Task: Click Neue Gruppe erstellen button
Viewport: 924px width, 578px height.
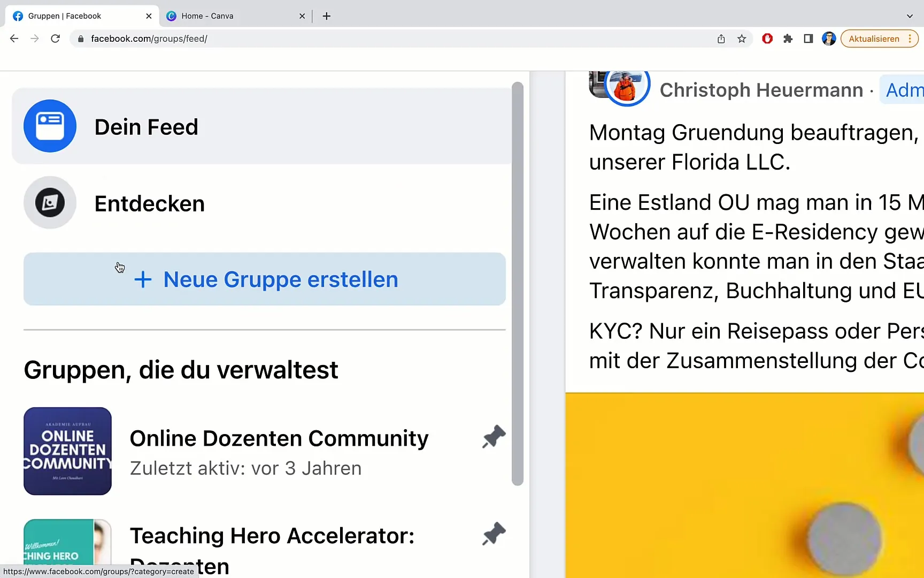Action: click(265, 279)
